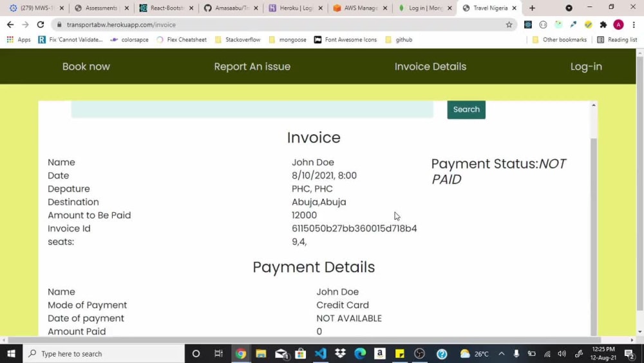644x363 pixels.
Task: Reload the current page
Action: [40, 25]
